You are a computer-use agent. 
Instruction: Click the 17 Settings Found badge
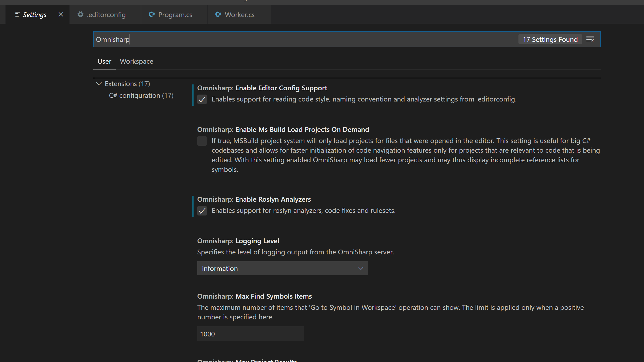point(550,39)
